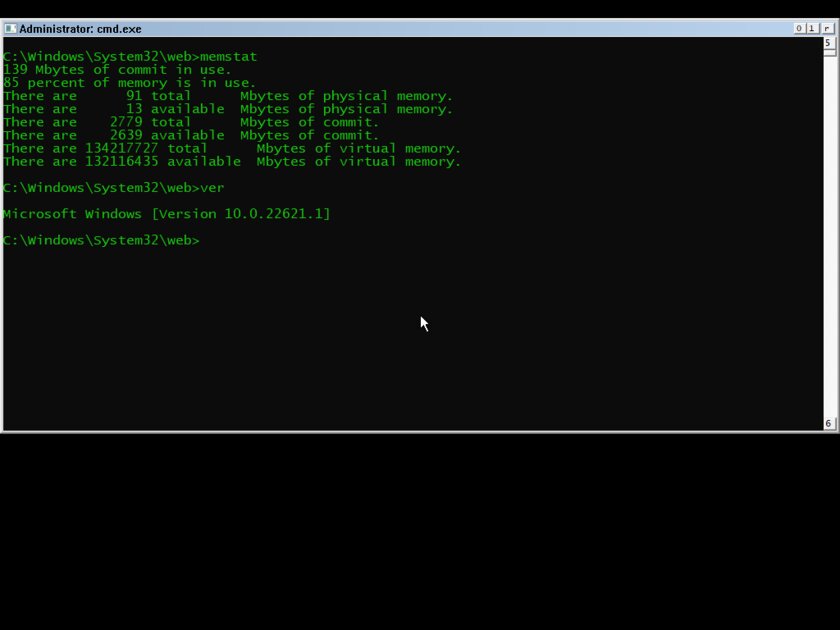The width and height of the screenshot is (840, 630).
Task: Click the scrollbar up arrow
Action: click(x=829, y=43)
